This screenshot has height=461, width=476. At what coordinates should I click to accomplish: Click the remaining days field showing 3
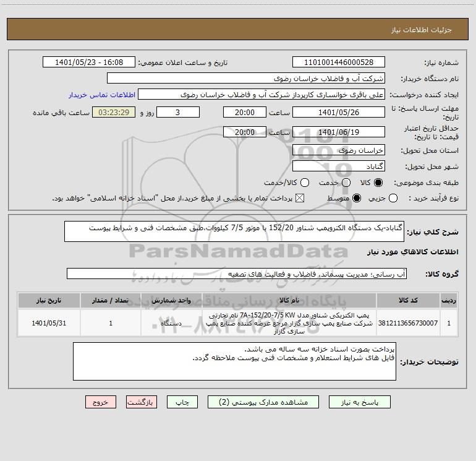177,112
